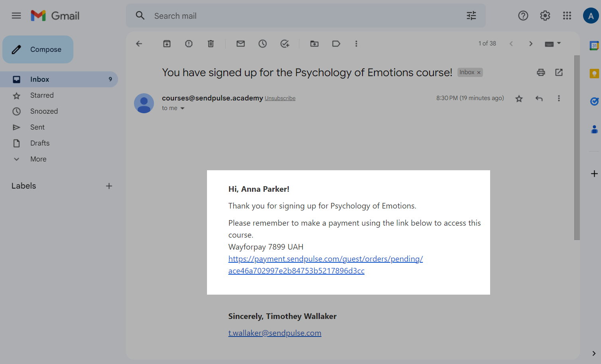Click the email subject line
Viewport: 601px width, 364px height.
click(307, 73)
